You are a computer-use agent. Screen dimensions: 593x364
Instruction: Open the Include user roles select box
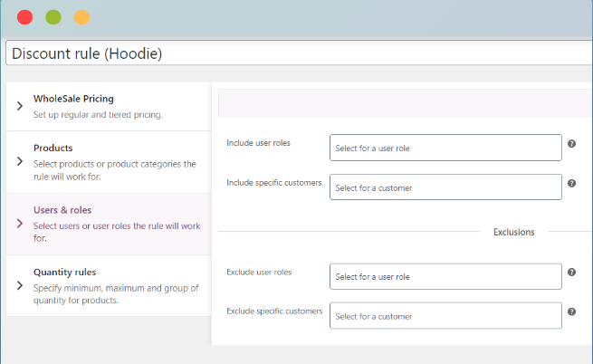pyautogui.click(x=445, y=148)
